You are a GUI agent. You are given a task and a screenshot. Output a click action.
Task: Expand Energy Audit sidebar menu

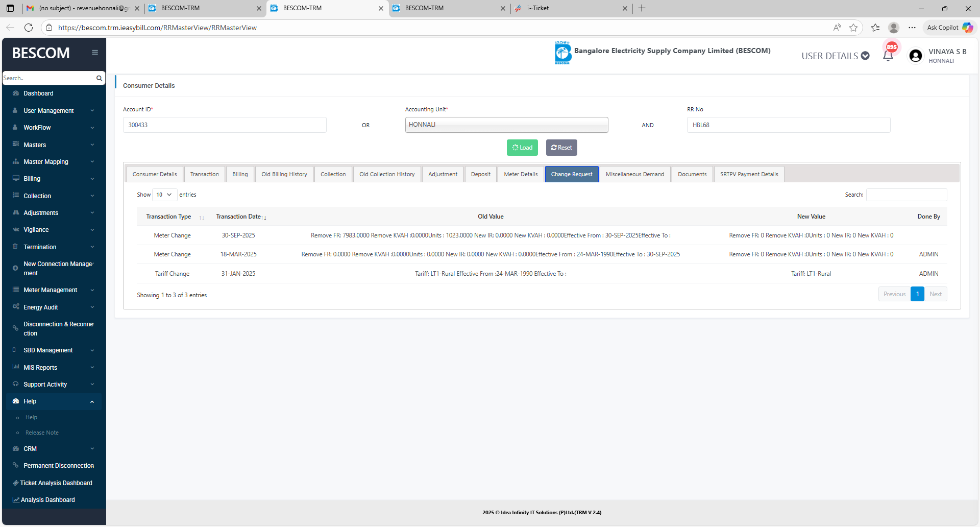pos(53,307)
